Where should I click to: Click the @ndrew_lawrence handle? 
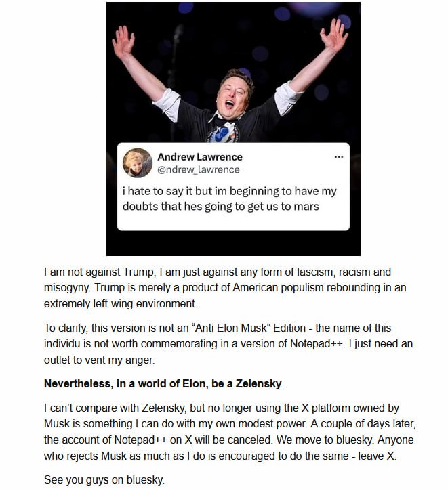pyautogui.click(x=198, y=169)
